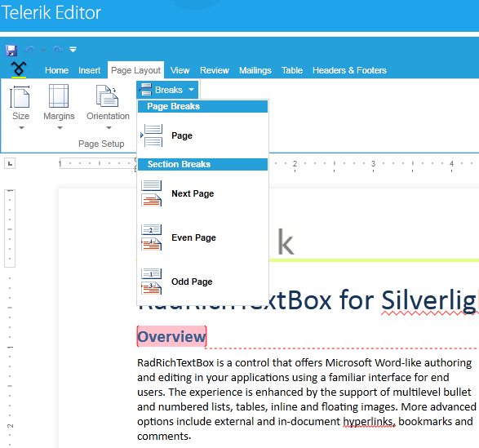
Task: Click the Page break icon
Action: pyautogui.click(x=152, y=135)
